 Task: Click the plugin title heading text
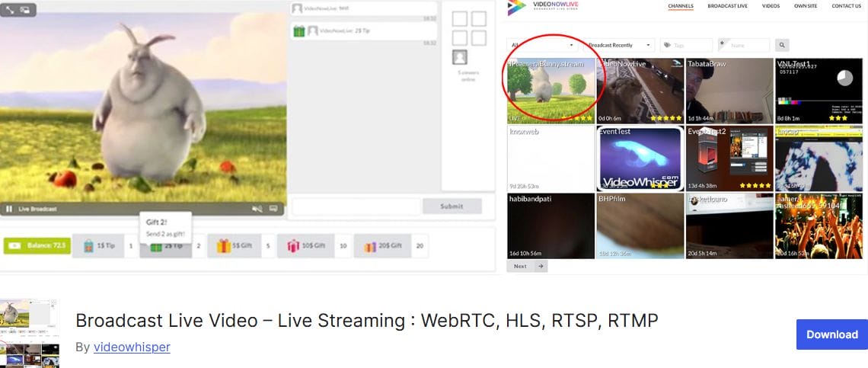coord(367,321)
